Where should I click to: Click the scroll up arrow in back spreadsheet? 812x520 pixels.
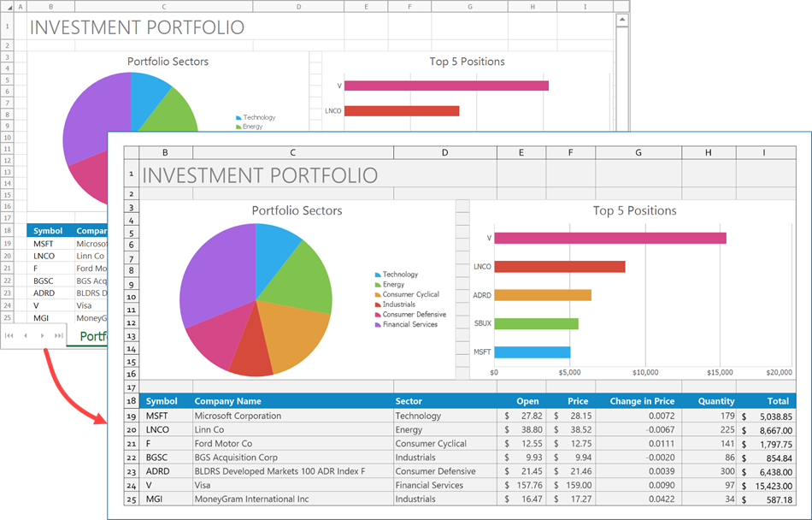click(x=622, y=20)
